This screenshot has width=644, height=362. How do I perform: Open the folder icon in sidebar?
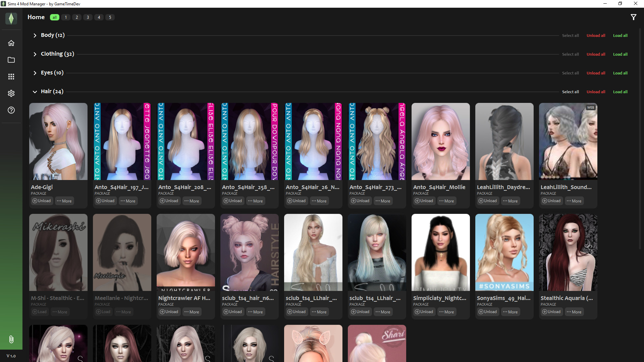pos(11,60)
